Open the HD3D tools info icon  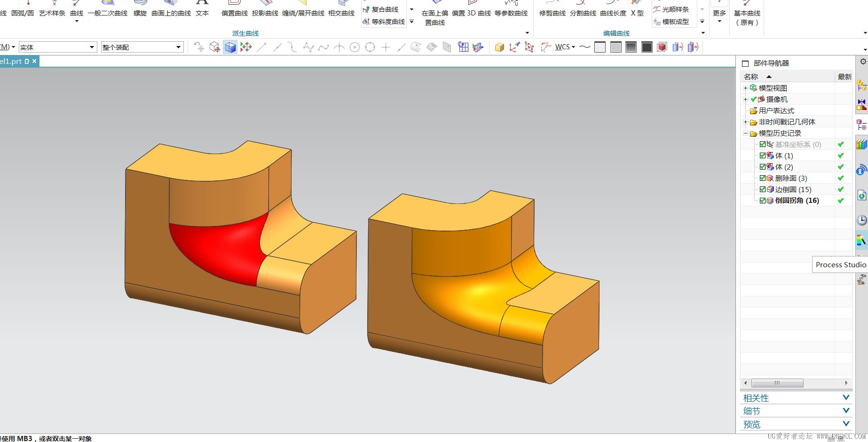click(861, 170)
